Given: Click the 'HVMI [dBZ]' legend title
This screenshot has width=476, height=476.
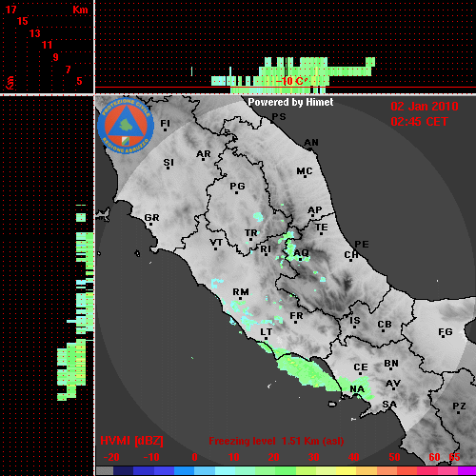Looking at the screenshot, I should click(x=131, y=441).
